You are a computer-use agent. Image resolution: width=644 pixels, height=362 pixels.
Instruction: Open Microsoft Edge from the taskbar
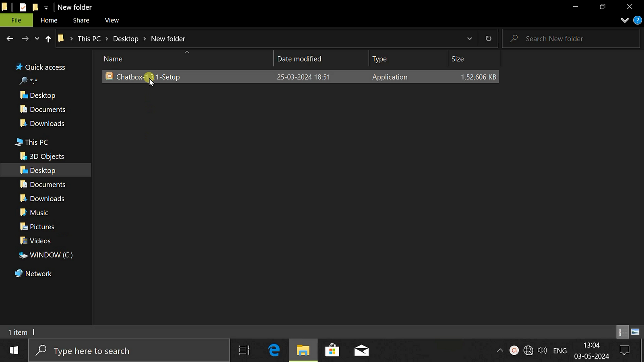[274, 350]
